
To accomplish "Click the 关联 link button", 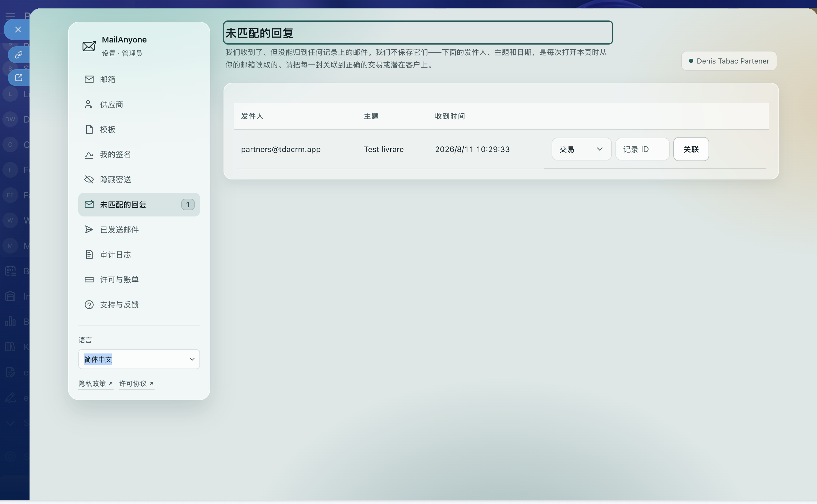I will tap(691, 149).
